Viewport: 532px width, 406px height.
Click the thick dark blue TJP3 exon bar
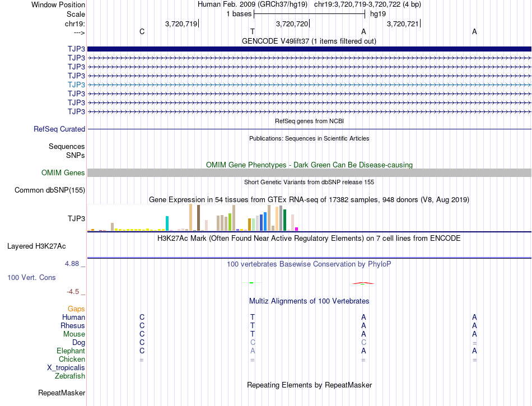[309, 49]
